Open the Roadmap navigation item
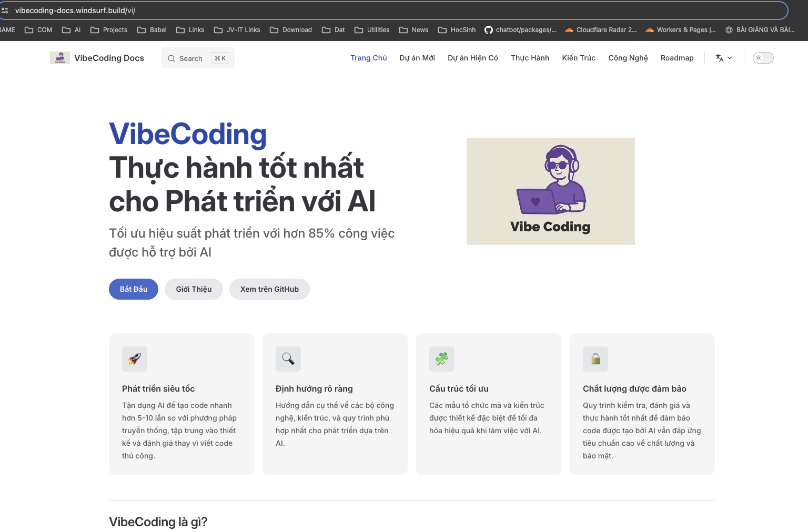The width and height of the screenshot is (808, 532). [x=677, y=58]
